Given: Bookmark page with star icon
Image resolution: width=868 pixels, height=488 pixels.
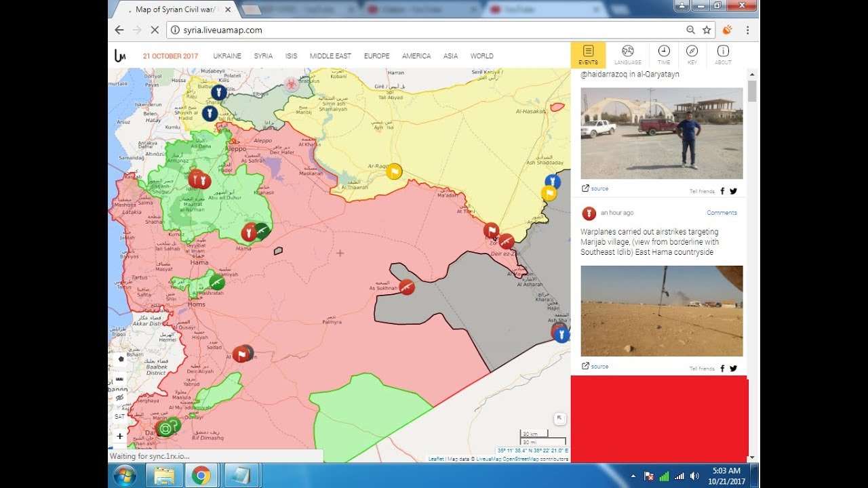Looking at the screenshot, I should (707, 30).
